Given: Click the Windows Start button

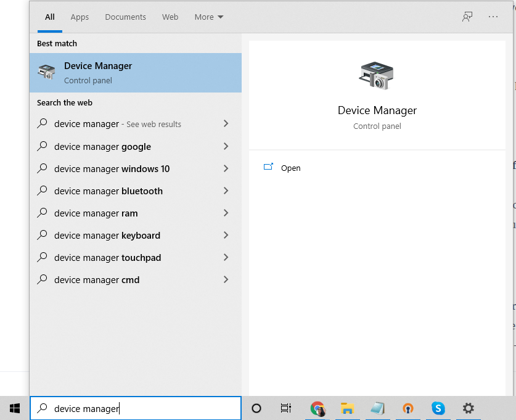Looking at the screenshot, I should (15, 408).
